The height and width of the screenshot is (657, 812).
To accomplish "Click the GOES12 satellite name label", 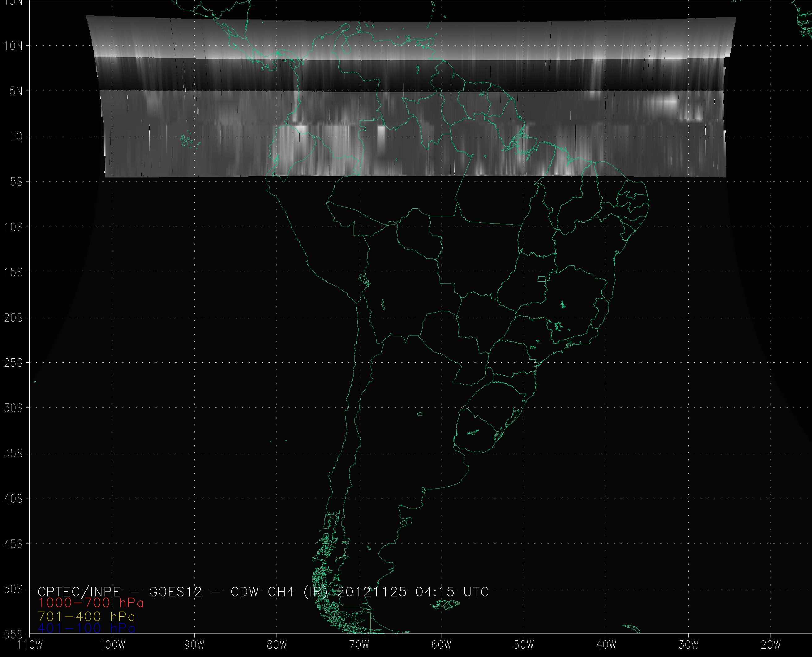I will click(176, 591).
